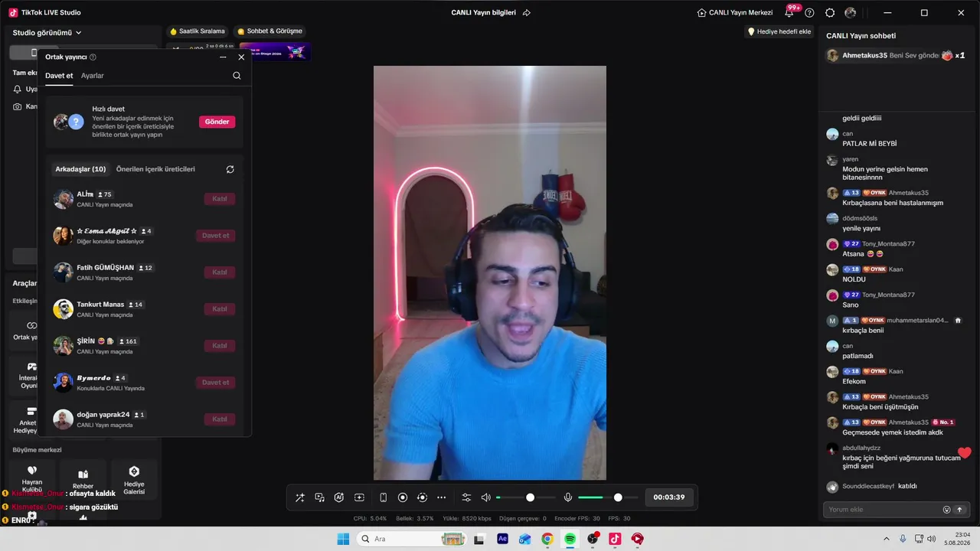980x551 pixels.
Task: Open the media and music icon
Action: 320,497
